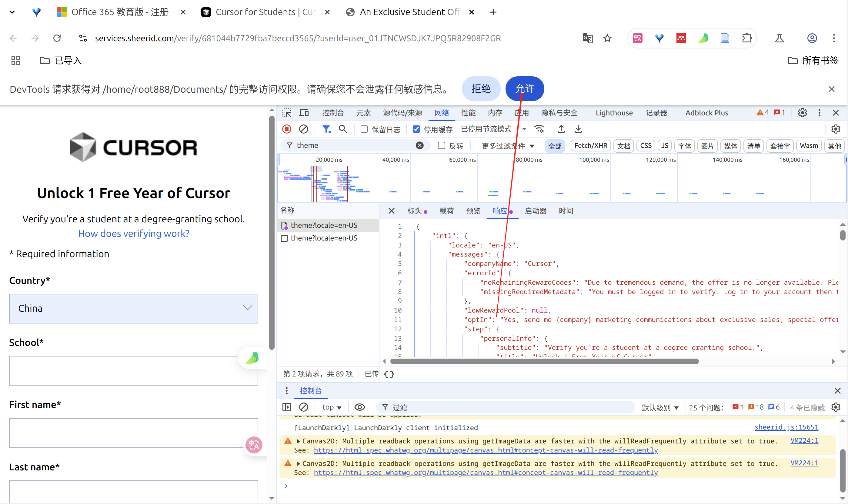The width and height of the screenshot is (848, 504).
Task: Click the School input field
Action: [134, 370]
